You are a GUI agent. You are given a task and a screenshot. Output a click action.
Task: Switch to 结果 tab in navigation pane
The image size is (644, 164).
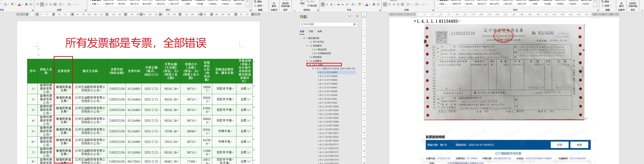coord(320,31)
